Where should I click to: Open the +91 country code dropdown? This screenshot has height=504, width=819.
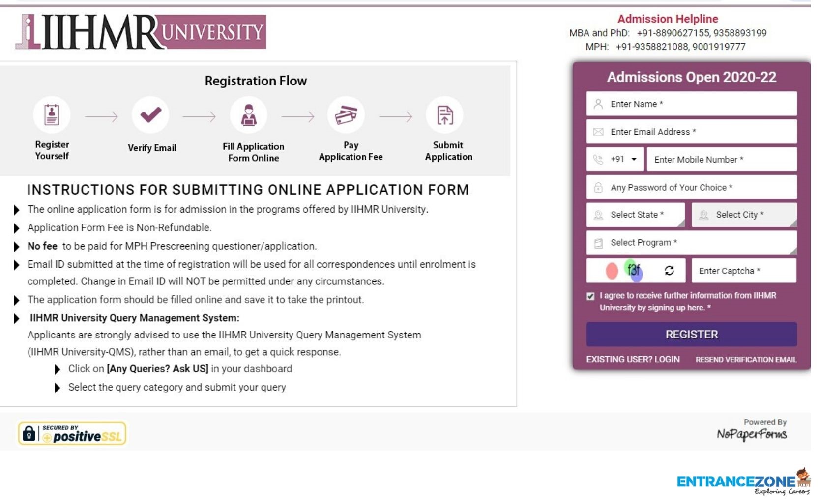pos(615,159)
